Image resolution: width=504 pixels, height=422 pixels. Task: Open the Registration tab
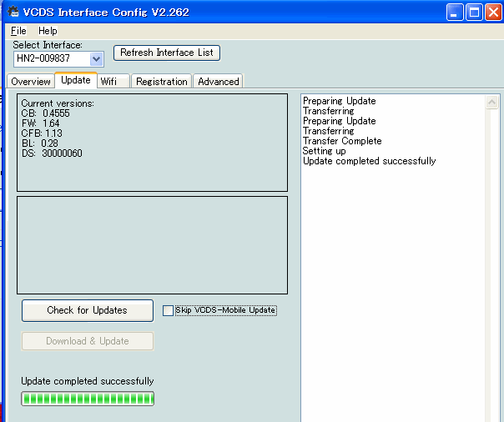(x=161, y=81)
